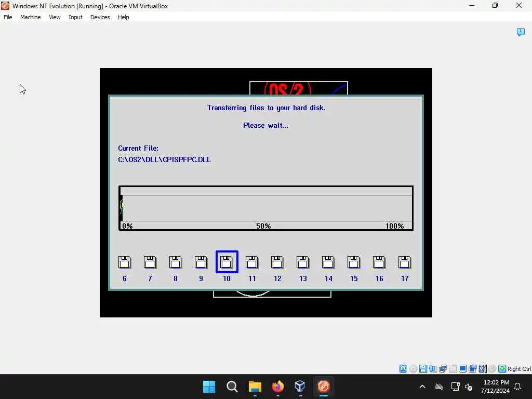532x399 pixels.
Task: Click the 0% progress marker label
Action: (127, 226)
